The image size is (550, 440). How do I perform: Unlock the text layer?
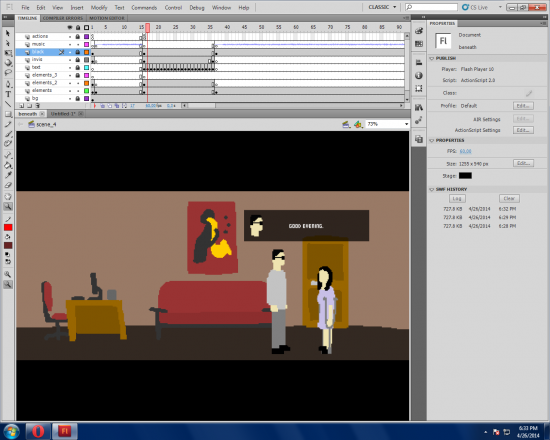78,67
